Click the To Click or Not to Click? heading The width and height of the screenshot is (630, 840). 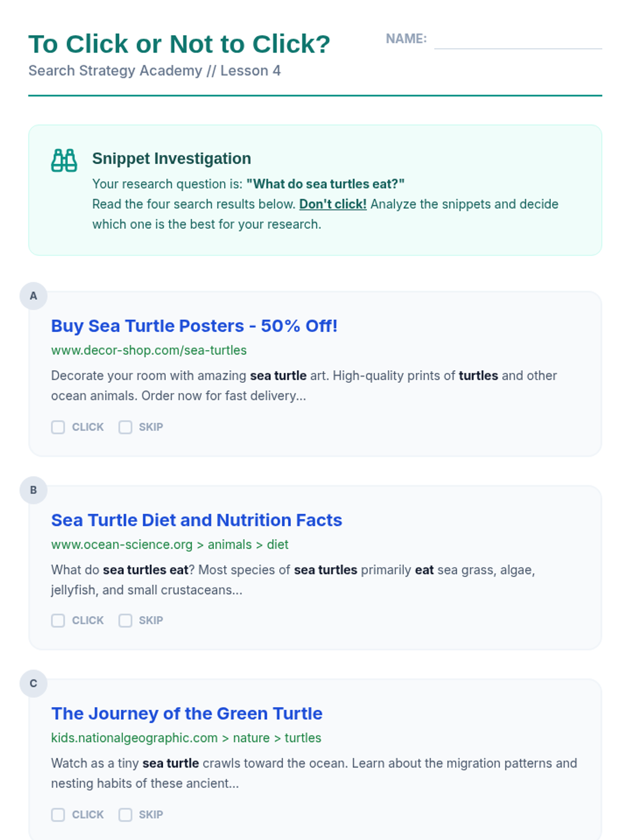click(179, 44)
